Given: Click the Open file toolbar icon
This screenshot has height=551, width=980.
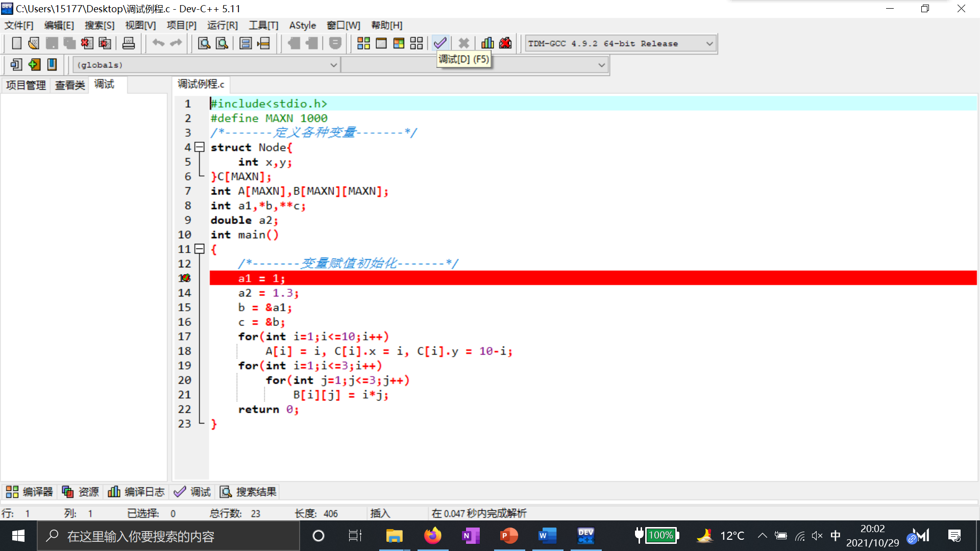Looking at the screenshot, I should coord(34,43).
